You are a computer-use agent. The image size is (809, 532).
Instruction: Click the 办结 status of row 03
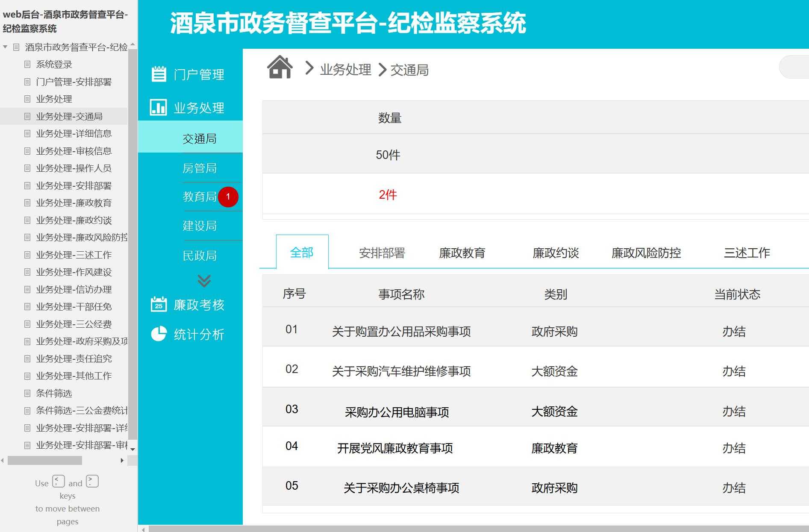click(x=734, y=411)
